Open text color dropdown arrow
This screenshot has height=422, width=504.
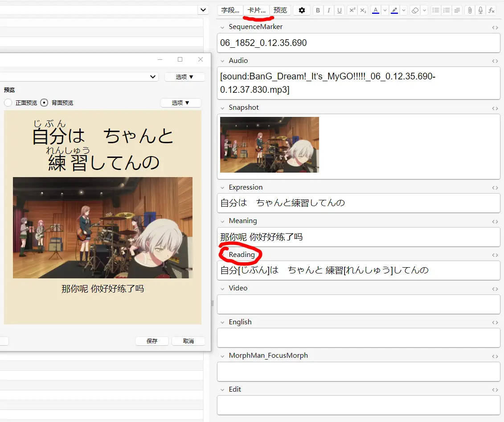coord(385,10)
